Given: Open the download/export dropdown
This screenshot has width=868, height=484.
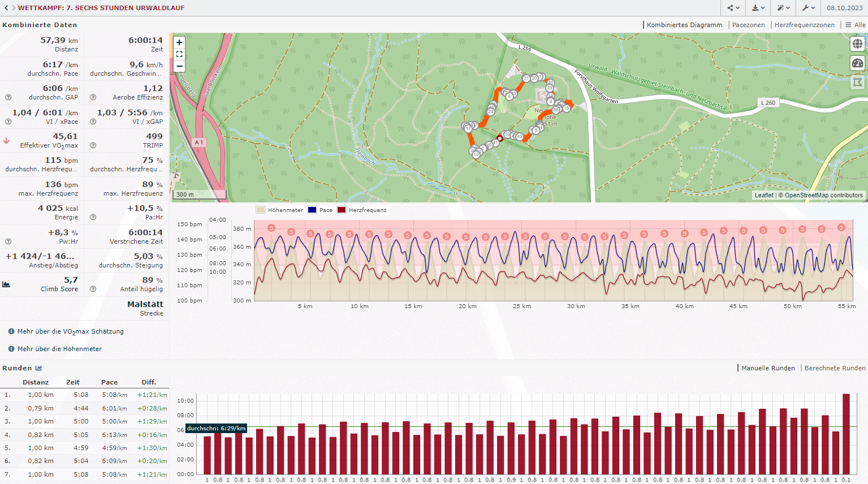Looking at the screenshot, I should coord(758,8).
